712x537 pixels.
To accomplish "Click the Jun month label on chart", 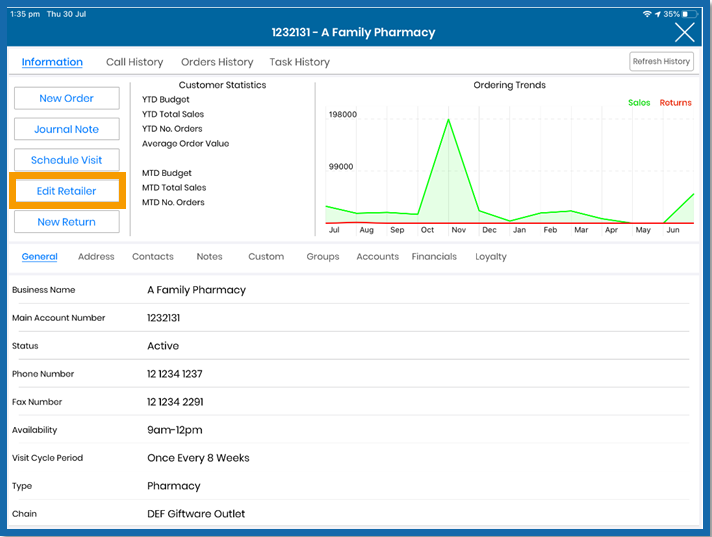I will [x=673, y=230].
